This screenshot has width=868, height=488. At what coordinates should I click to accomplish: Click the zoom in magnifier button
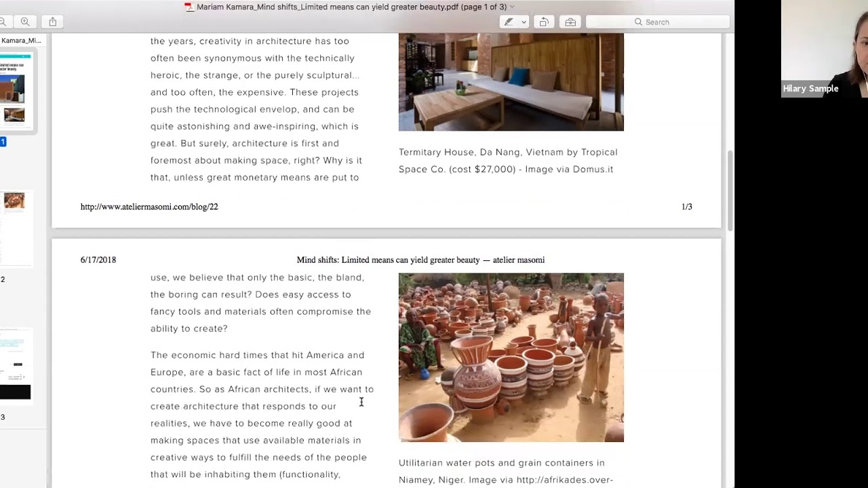(x=25, y=22)
